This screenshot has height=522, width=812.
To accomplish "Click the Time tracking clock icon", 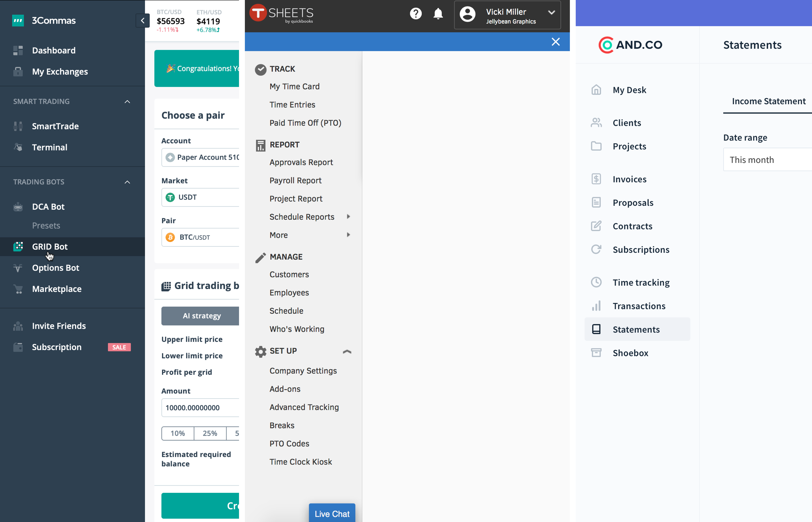I will coord(596,282).
